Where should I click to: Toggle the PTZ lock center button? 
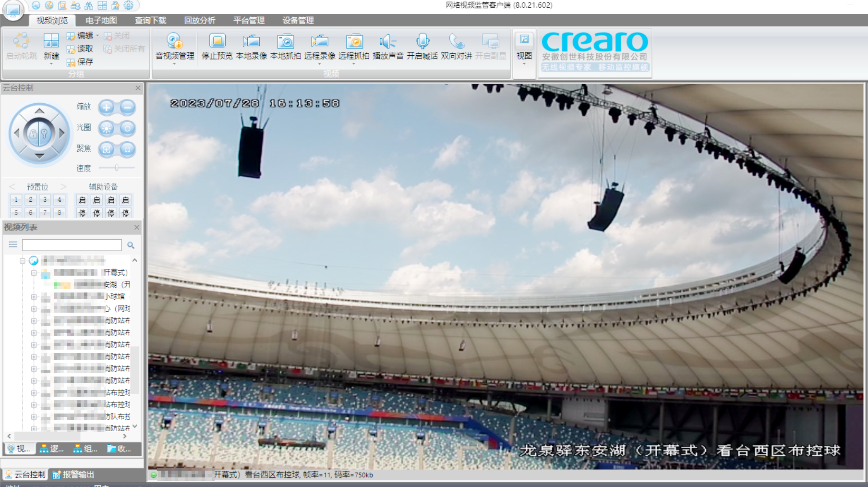(x=39, y=134)
